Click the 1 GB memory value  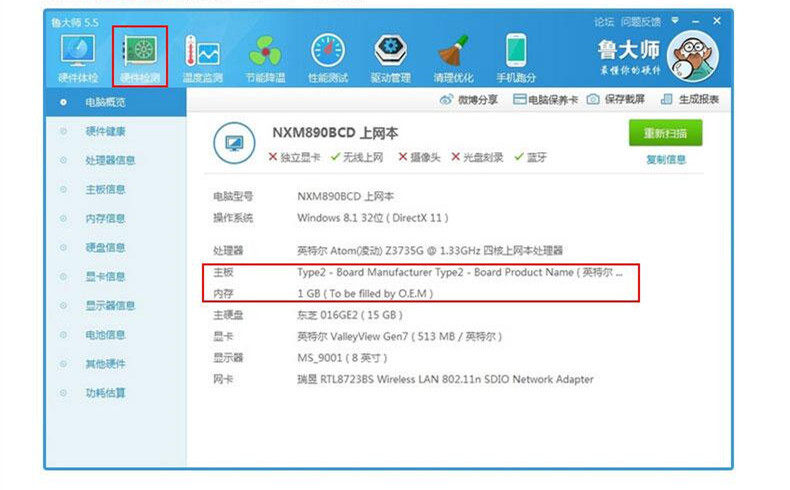365,294
